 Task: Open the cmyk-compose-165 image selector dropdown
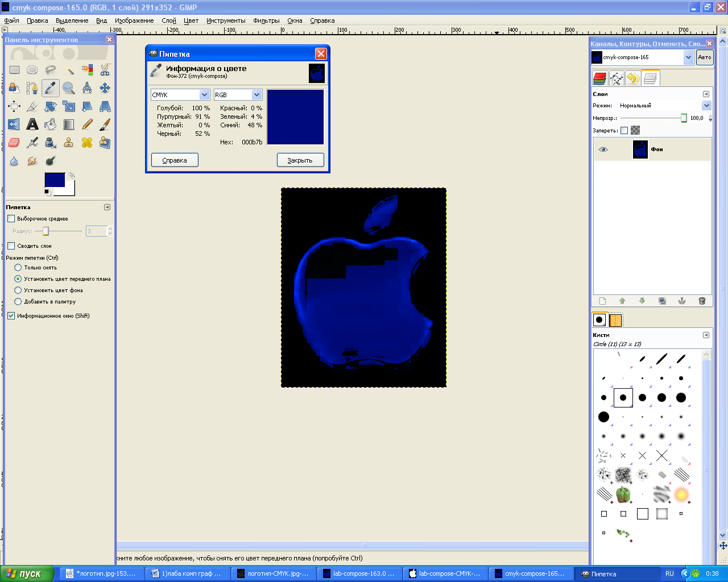(x=642, y=57)
